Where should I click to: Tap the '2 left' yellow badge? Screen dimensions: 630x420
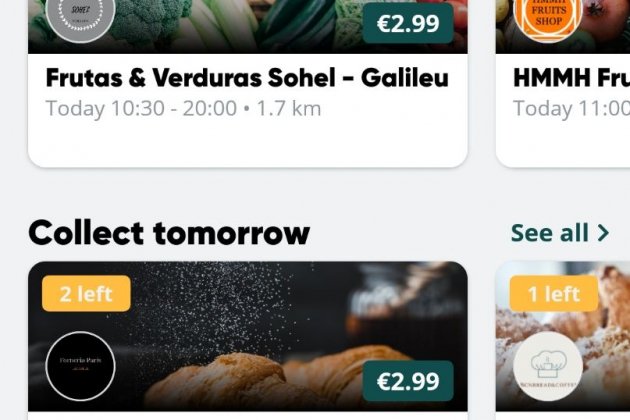click(x=86, y=294)
